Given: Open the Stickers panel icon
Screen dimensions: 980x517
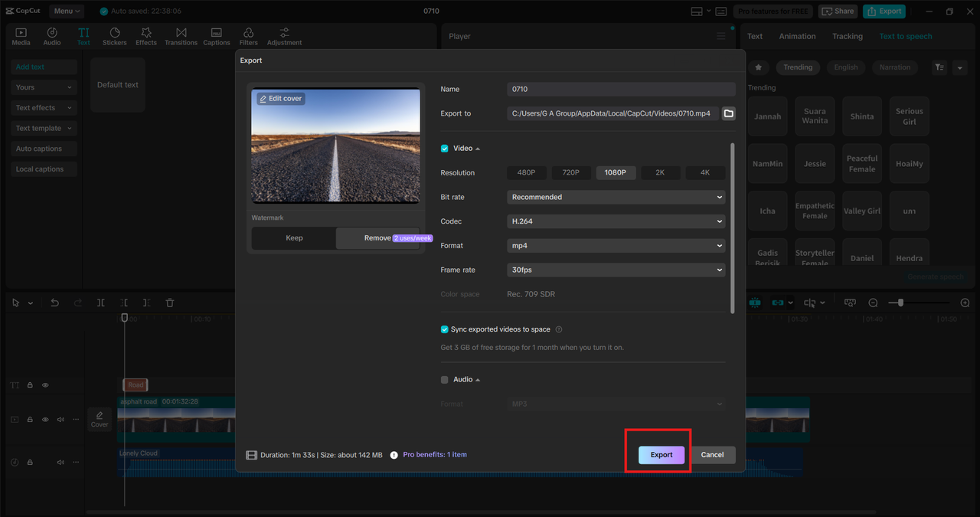Looking at the screenshot, I should (115, 36).
